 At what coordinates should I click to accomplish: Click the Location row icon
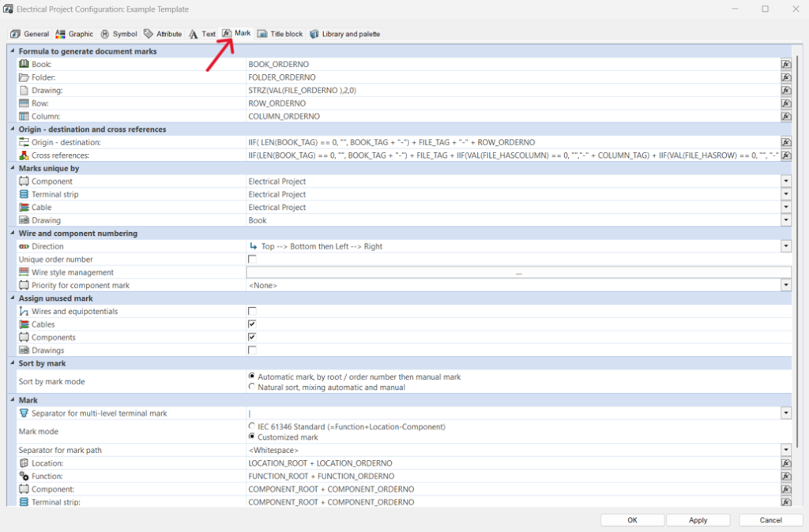tap(24, 463)
